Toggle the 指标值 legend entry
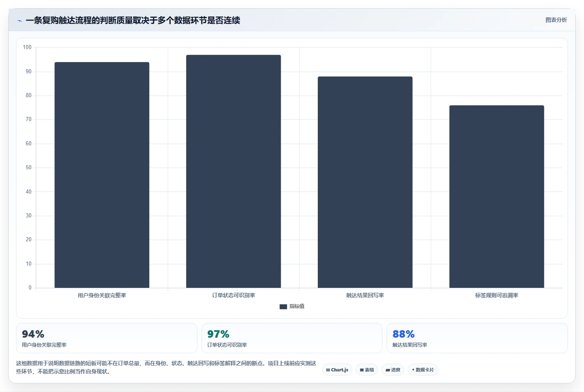This screenshot has height=392, width=584. click(x=292, y=306)
